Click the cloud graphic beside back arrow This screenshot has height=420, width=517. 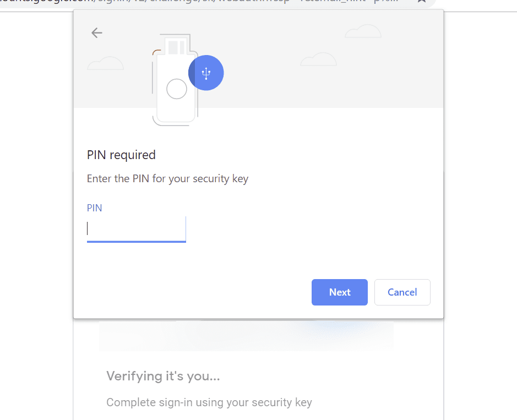click(105, 63)
